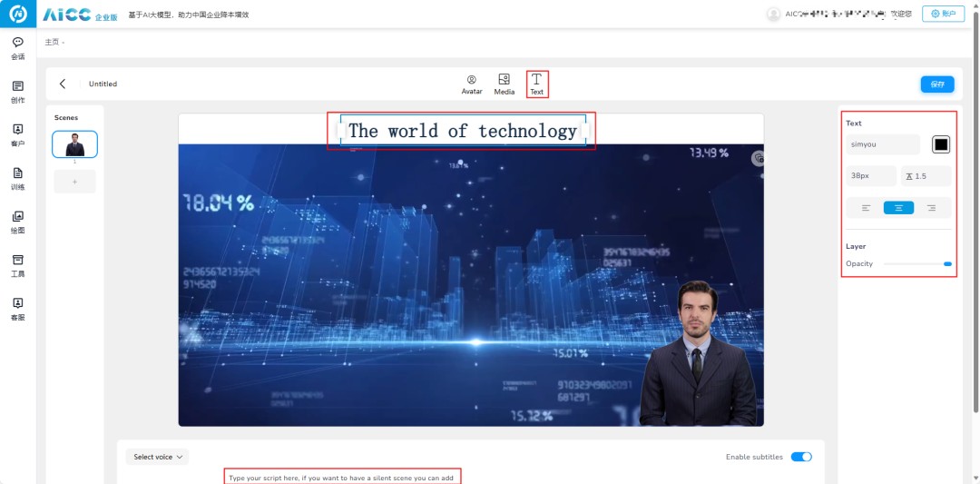Screen dimensions: 980x484
Task: Adjust the Opacity slider
Action: [917, 264]
